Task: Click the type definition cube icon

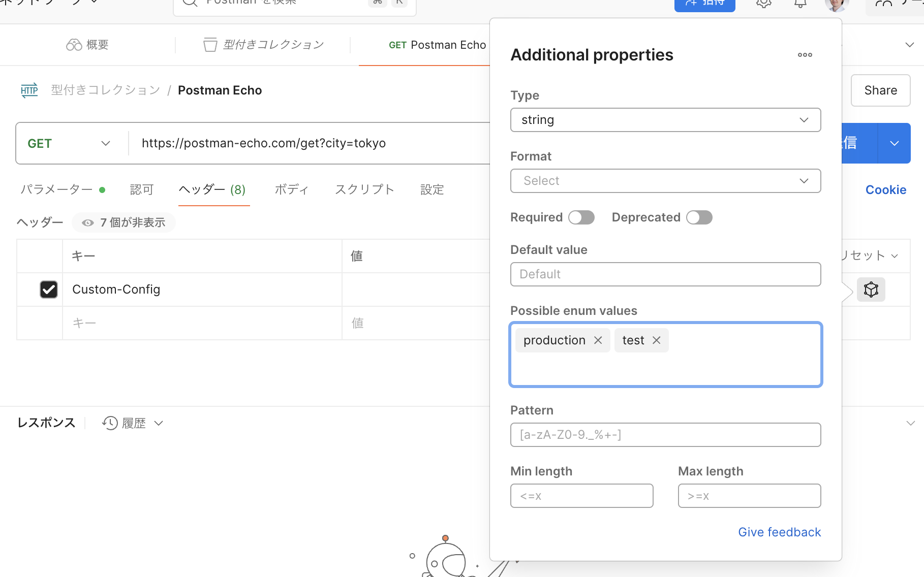Action: tap(871, 290)
